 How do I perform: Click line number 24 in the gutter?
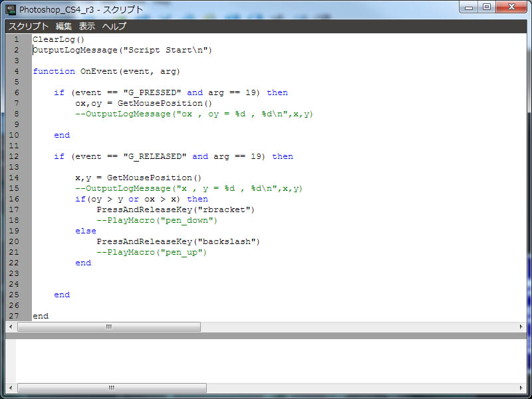[x=14, y=284]
